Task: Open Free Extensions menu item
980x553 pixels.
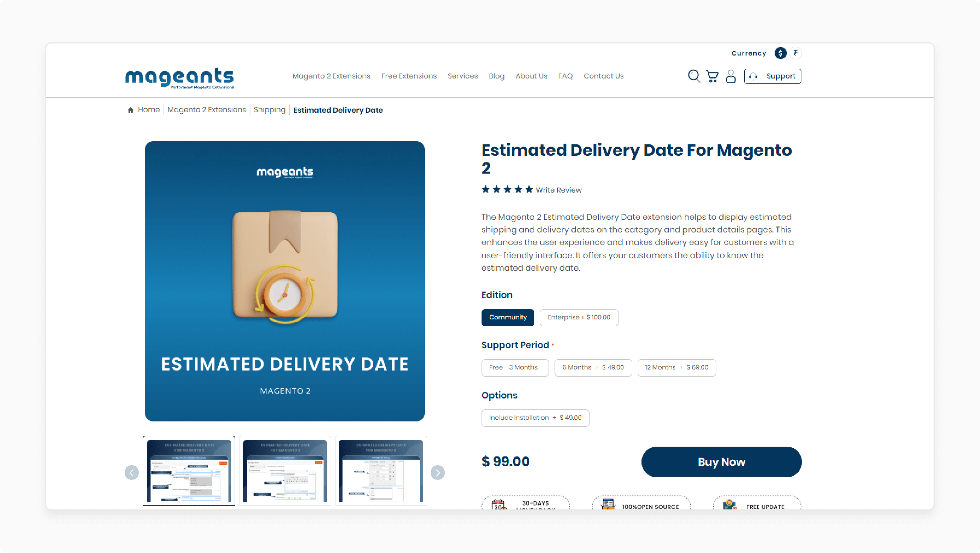Action: point(409,76)
